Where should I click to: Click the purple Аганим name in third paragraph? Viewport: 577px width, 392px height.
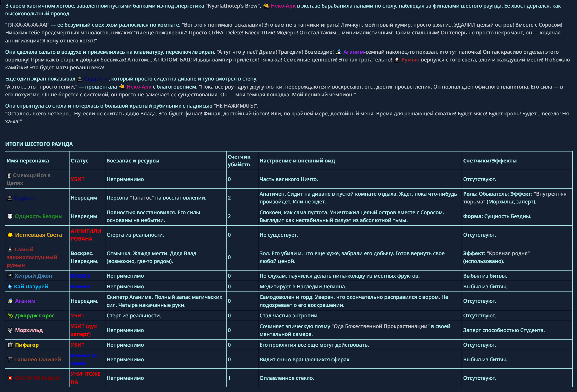354,52
